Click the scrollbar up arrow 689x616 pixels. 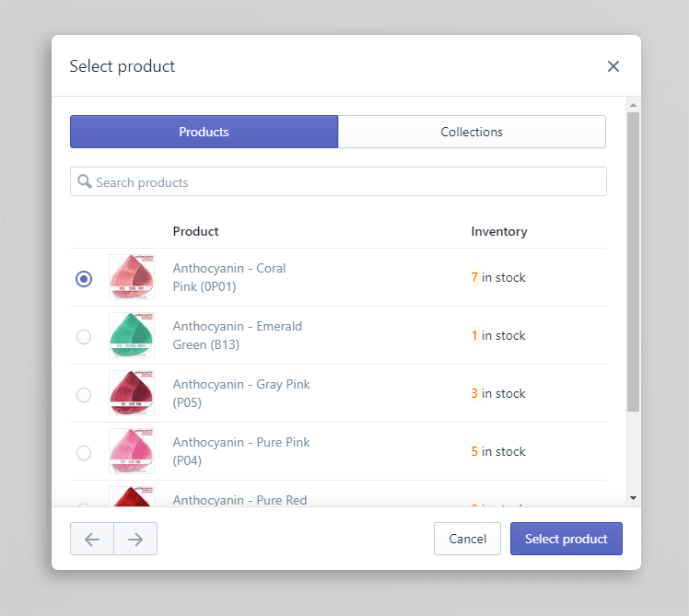633,105
